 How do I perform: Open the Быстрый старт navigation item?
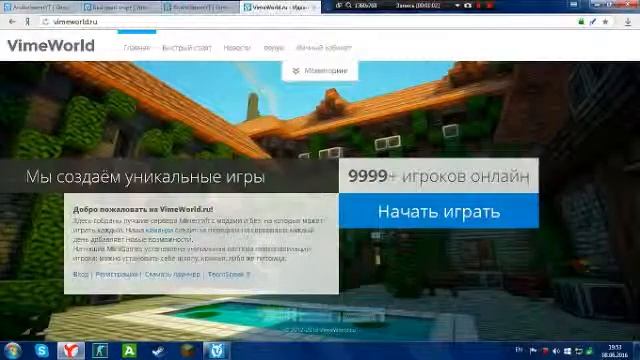point(187,48)
